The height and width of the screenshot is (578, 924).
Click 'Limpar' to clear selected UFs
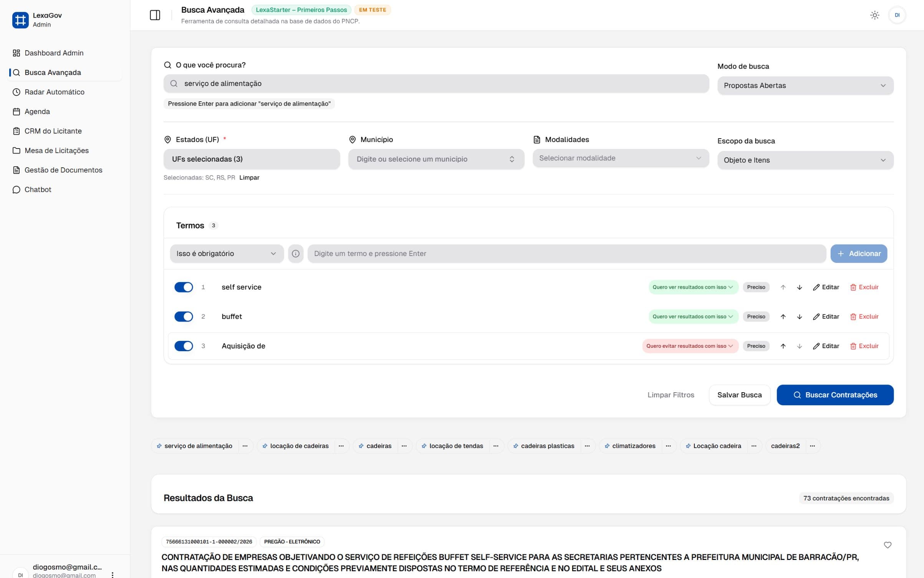click(x=249, y=177)
